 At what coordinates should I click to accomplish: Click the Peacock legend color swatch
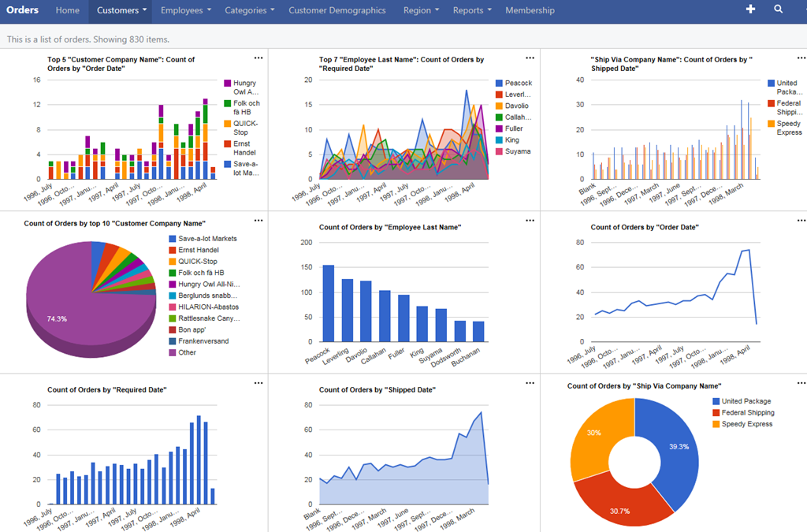[x=500, y=84]
